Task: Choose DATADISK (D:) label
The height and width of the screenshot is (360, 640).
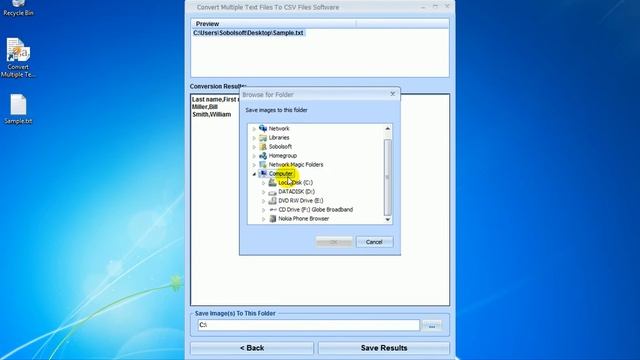Action: 296,191
